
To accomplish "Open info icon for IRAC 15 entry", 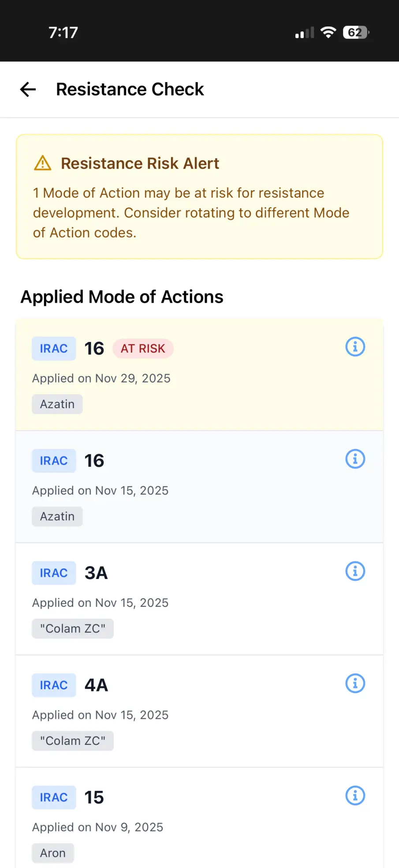I will [x=355, y=796].
